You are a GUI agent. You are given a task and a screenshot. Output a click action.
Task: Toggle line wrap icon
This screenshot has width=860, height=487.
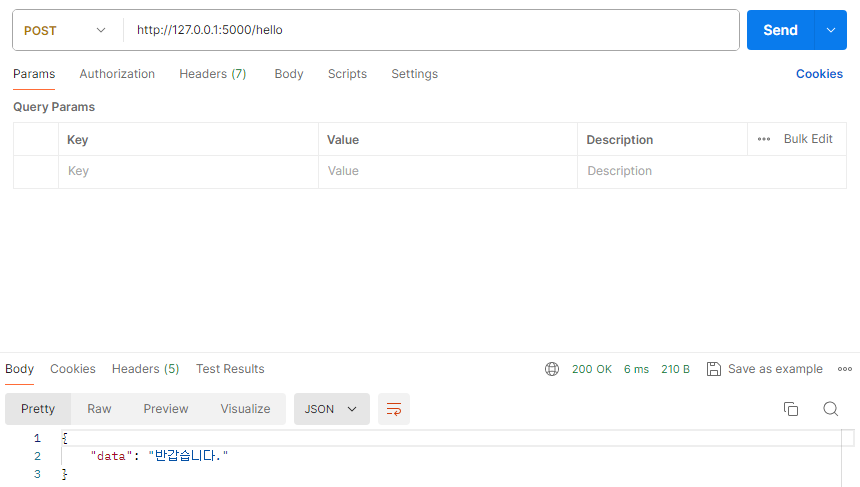coord(394,409)
